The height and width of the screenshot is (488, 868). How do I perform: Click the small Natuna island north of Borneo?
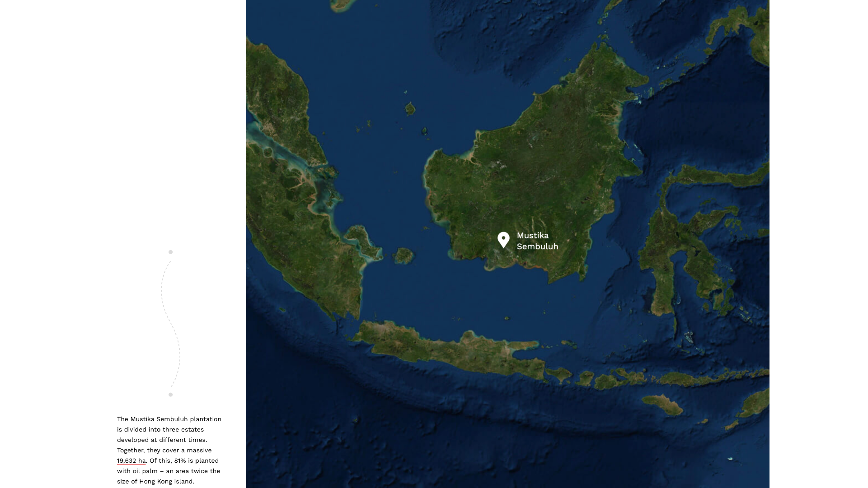(410, 108)
